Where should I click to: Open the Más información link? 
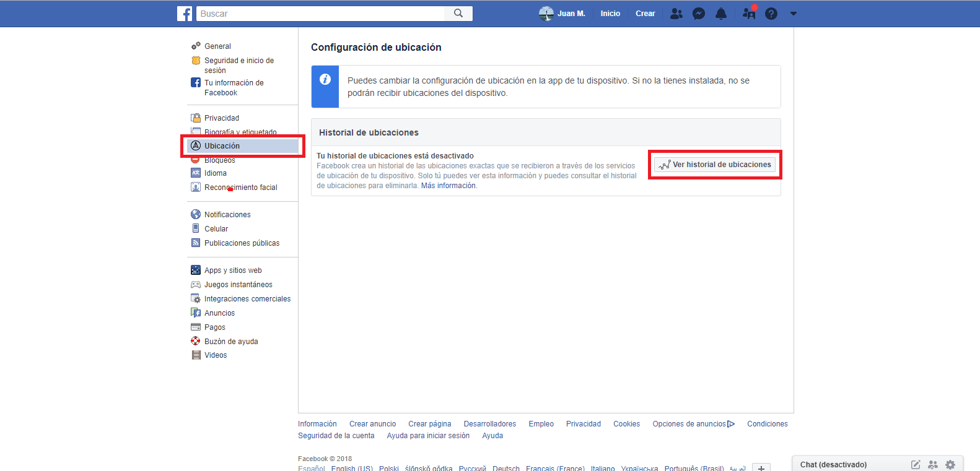pyautogui.click(x=448, y=186)
